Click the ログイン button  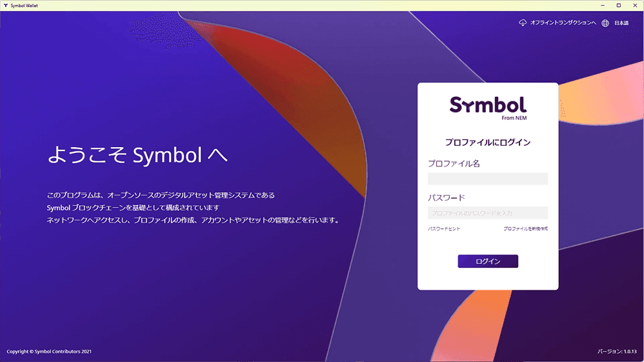pyautogui.click(x=488, y=261)
